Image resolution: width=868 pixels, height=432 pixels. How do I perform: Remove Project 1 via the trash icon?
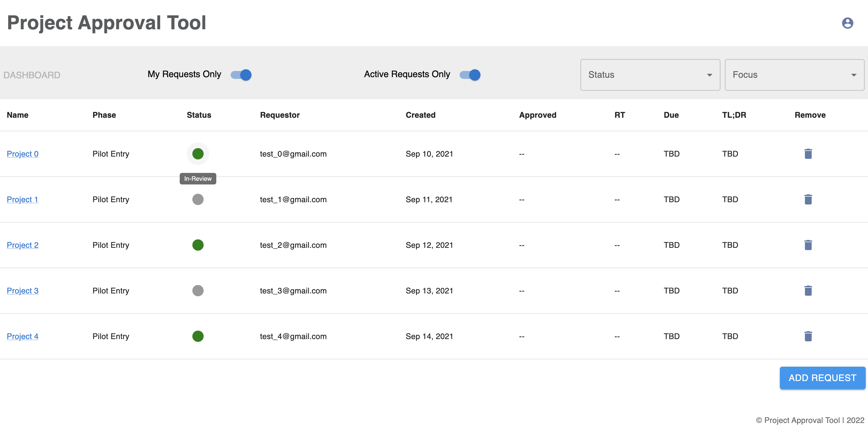(x=809, y=199)
